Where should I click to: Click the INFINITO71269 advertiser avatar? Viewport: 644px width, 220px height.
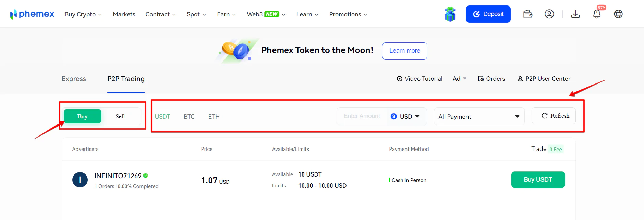80,180
